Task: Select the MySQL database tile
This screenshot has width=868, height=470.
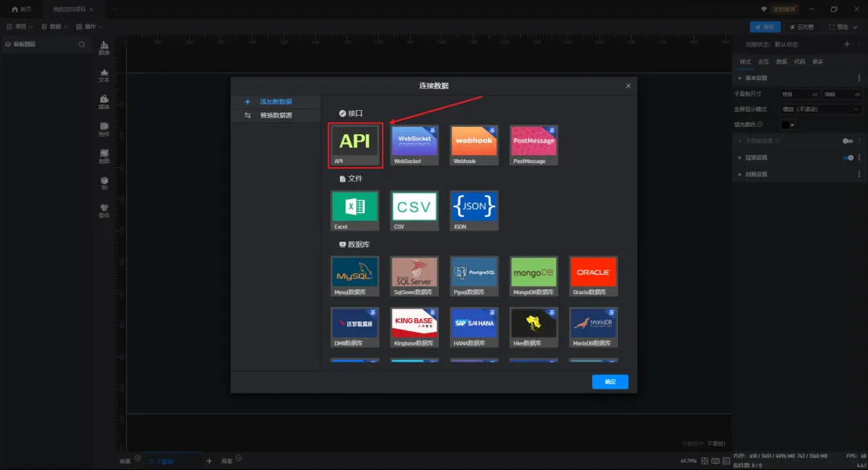Action: 355,276
